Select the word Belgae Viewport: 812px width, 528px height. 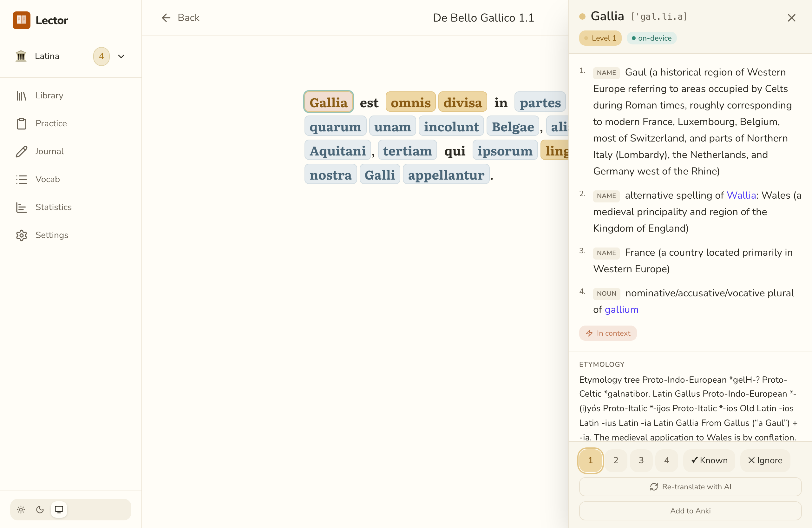point(513,126)
